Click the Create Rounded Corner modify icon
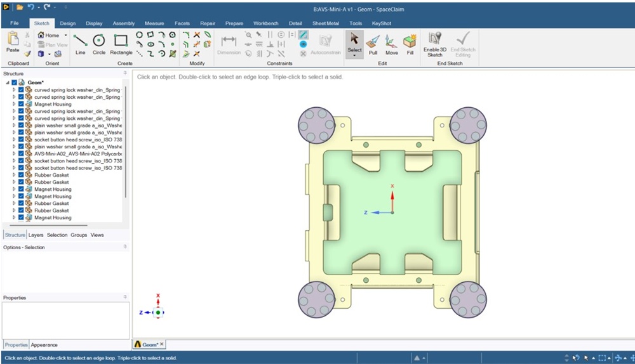Image resolution: width=635 pixels, height=364 pixels. pos(186,35)
